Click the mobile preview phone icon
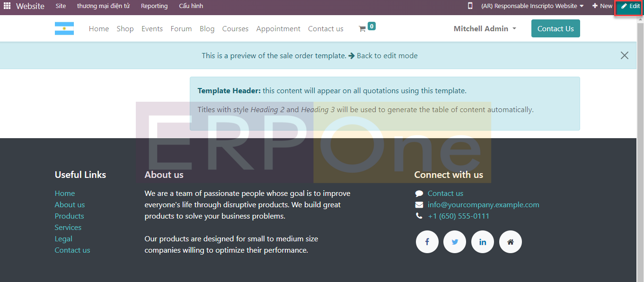The image size is (644, 282). click(470, 6)
